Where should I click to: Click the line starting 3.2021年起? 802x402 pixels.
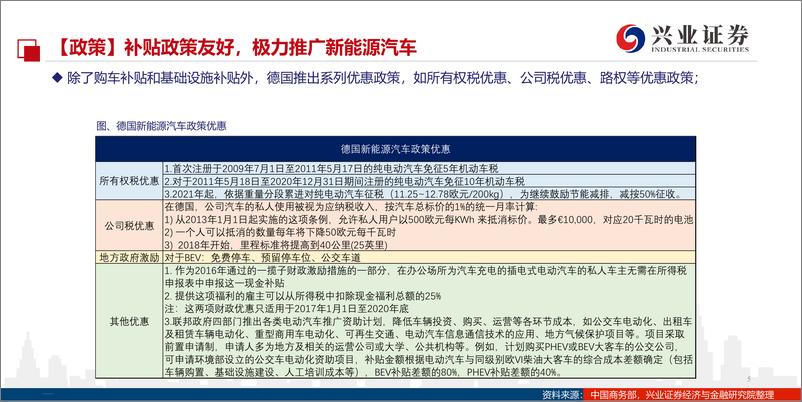point(423,194)
